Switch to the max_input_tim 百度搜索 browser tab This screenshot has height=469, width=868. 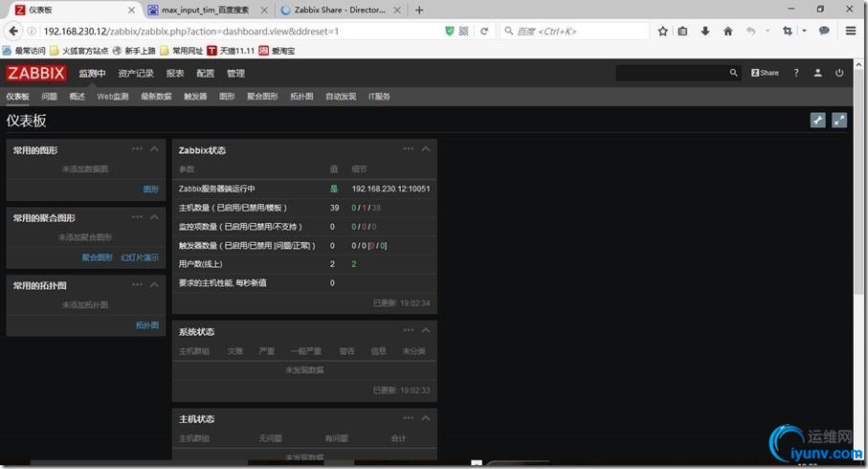point(206,10)
